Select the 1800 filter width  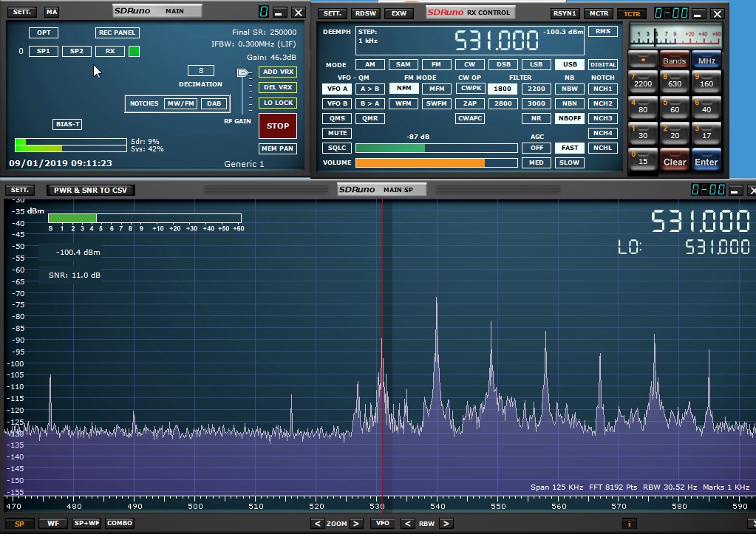tap(503, 89)
